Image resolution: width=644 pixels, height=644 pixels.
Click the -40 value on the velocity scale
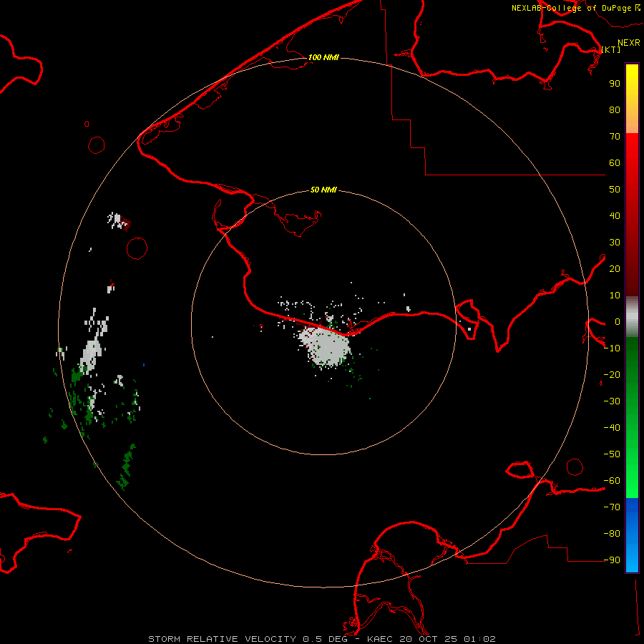coord(612,428)
